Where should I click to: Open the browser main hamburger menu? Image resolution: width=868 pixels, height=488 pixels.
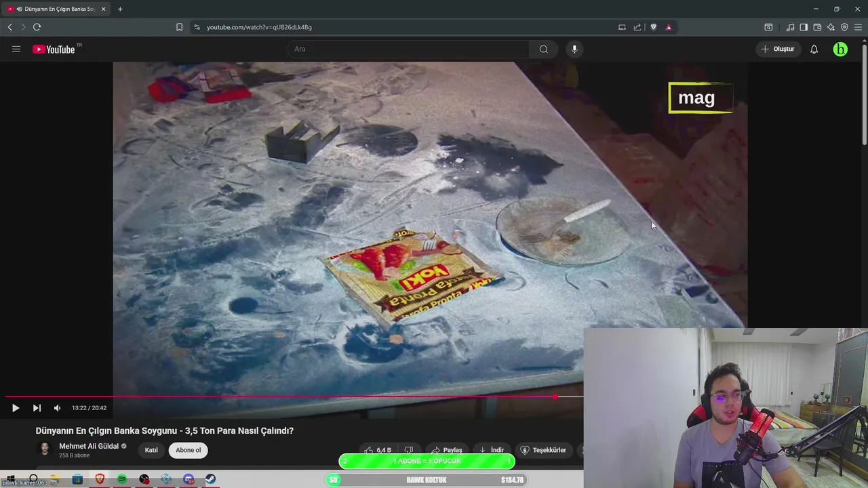click(858, 27)
